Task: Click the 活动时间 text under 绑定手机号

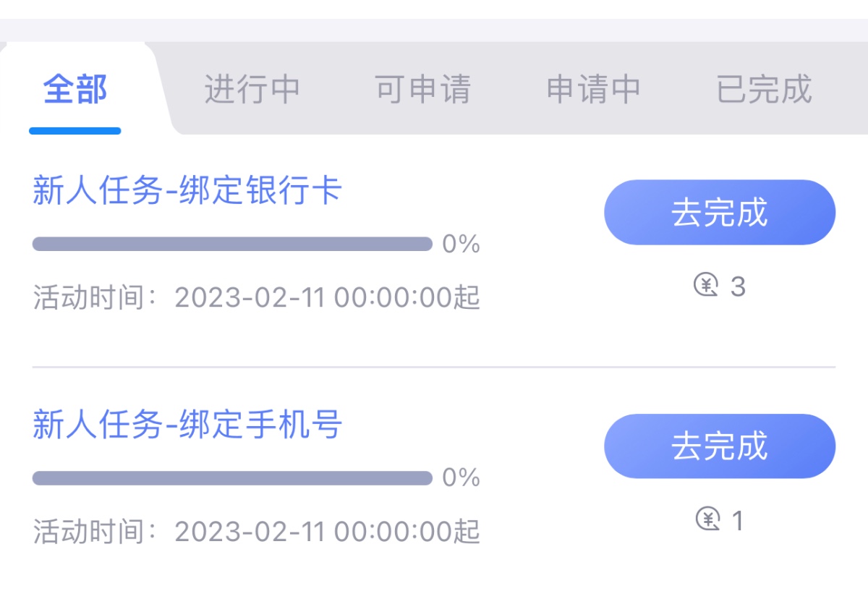Action: click(257, 532)
